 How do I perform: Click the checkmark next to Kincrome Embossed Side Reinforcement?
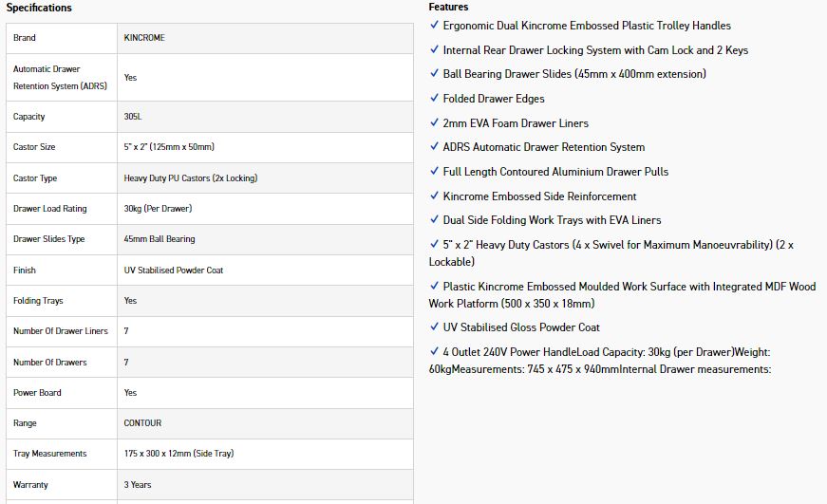tap(434, 196)
